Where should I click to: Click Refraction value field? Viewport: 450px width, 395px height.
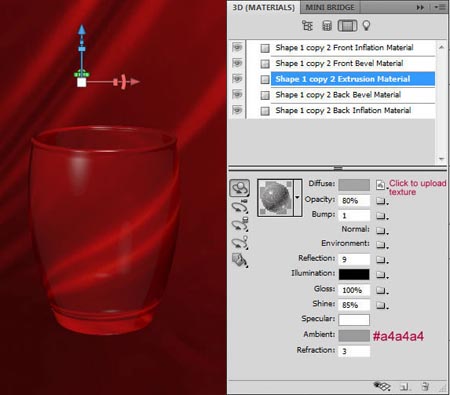click(354, 351)
